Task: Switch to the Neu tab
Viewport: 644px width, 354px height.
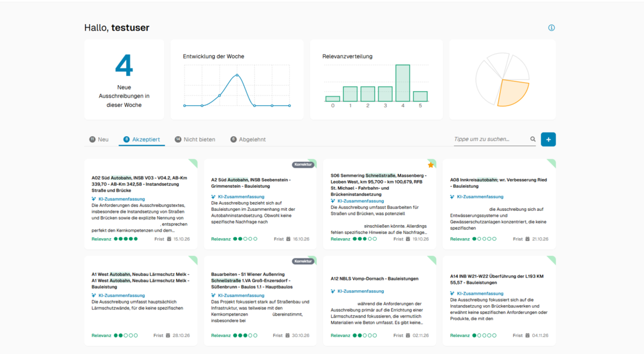Action: (x=99, y=139)
